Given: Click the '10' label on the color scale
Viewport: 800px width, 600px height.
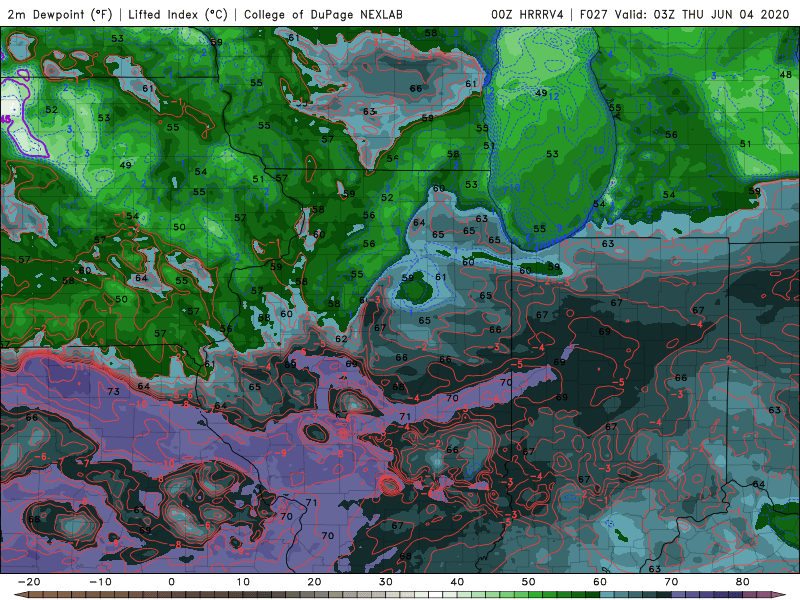Looking at the screenshot, I should point(243,582).
